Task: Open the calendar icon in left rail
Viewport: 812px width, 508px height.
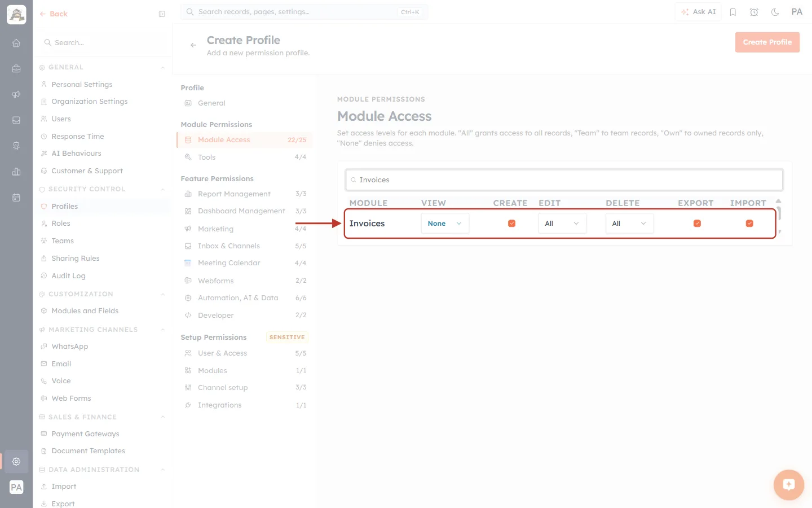Action: 16,198
